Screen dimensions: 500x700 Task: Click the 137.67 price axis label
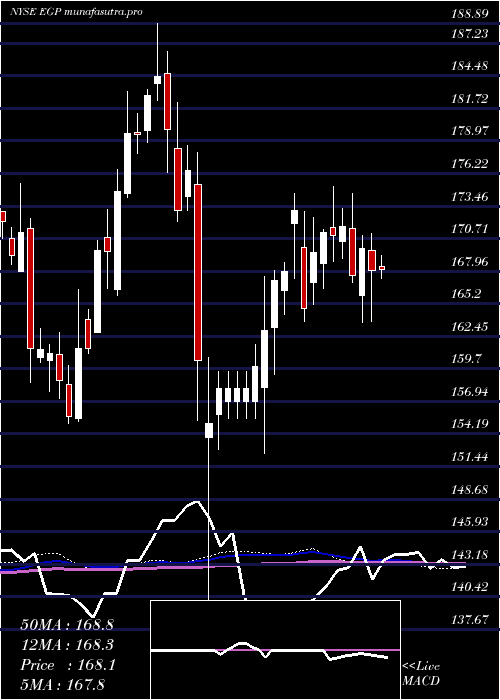pos(469,619)
